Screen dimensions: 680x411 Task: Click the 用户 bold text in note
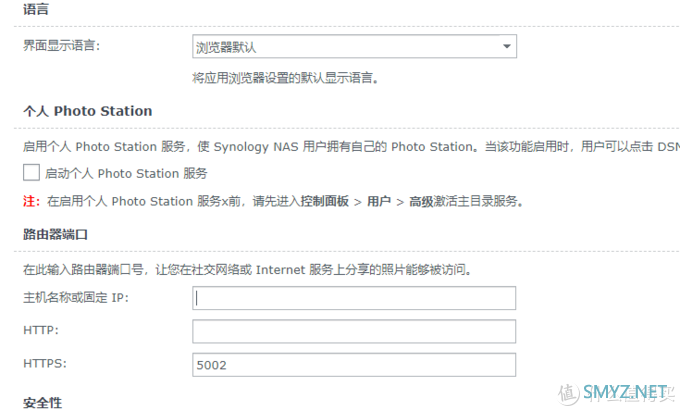coord(379,201)
